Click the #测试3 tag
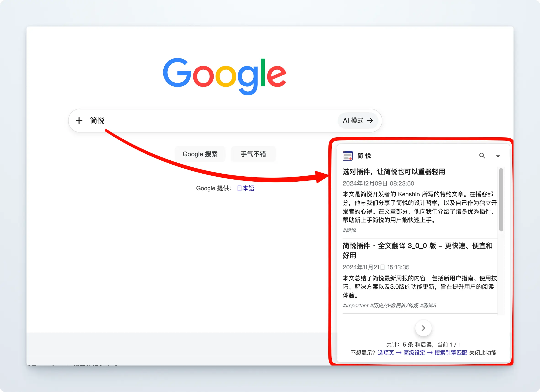This screenshot has height=392, width=540. pyautogui.click(x=428, y=306)
